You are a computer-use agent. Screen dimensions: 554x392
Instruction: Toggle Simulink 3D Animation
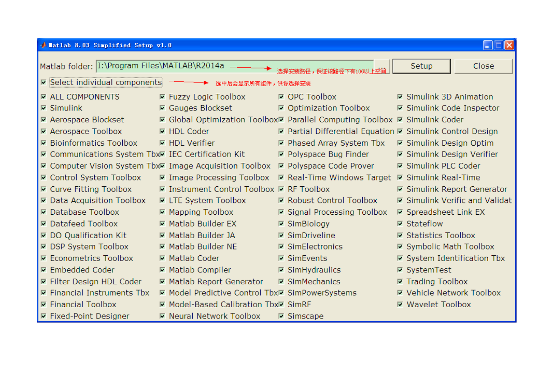400,97
